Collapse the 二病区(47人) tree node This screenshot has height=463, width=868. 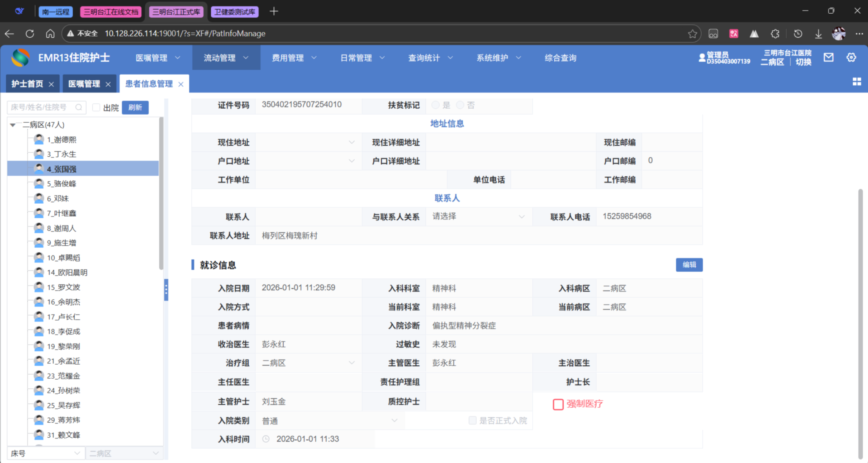click(x=13, y=125)
